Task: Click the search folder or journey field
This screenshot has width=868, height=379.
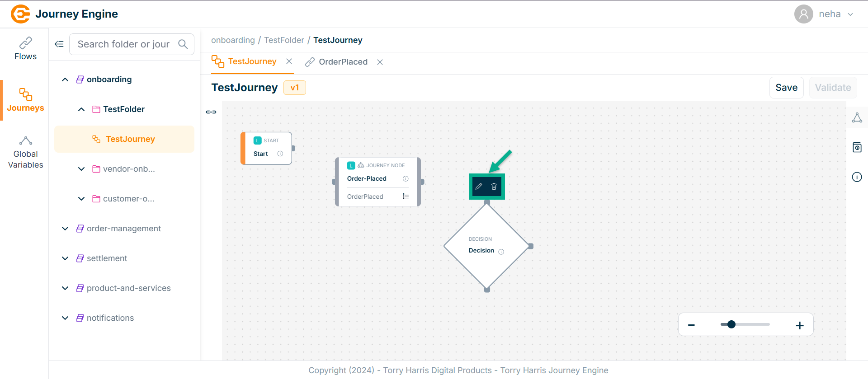Action: (x=123, y=44)
